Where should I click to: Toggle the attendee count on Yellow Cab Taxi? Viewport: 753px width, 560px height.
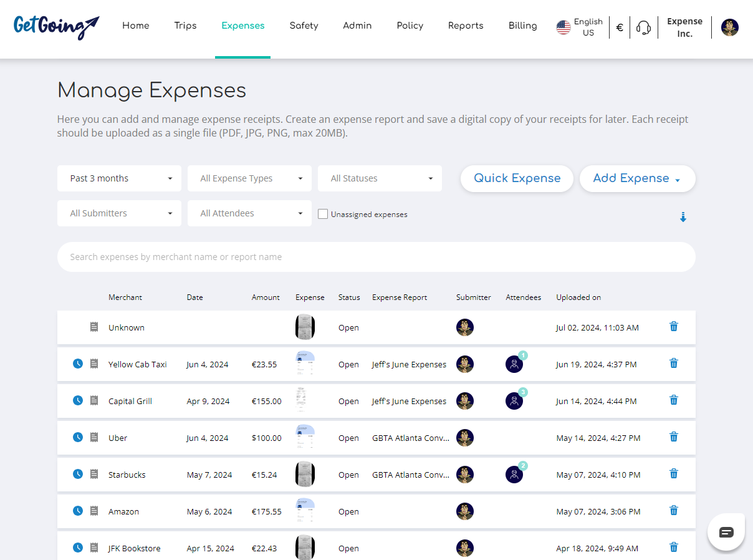[514, 364]
